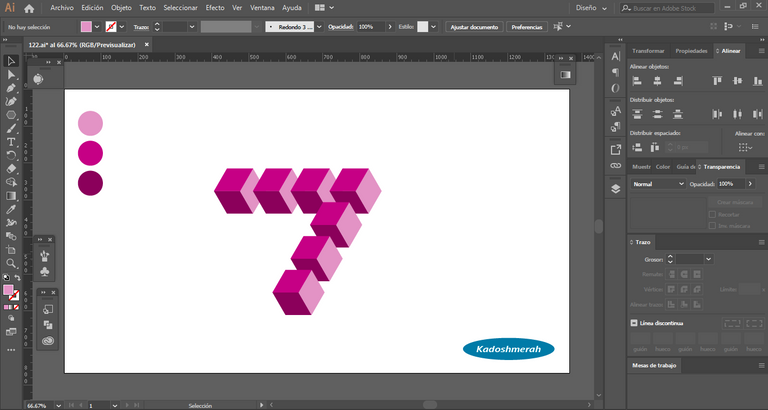Toggle the Recortar checkbox
This screenshot has width=768, height=410.
tap(712, 214)
